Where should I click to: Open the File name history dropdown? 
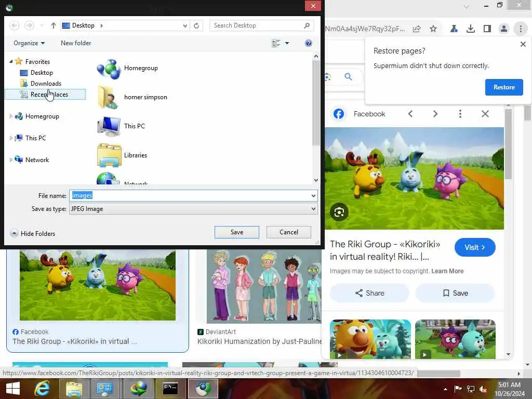313,195
